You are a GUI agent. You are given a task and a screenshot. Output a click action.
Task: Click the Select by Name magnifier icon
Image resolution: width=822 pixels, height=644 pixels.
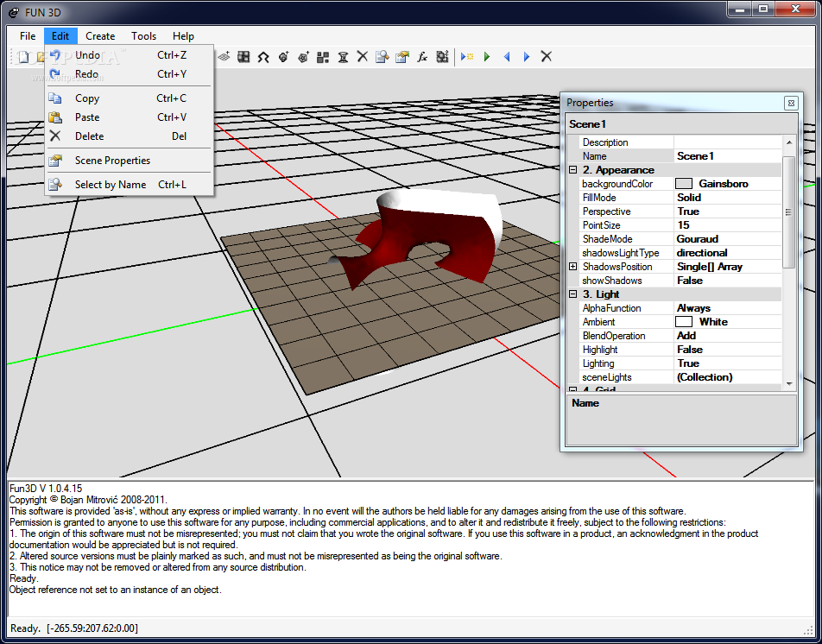pos(55,185)
